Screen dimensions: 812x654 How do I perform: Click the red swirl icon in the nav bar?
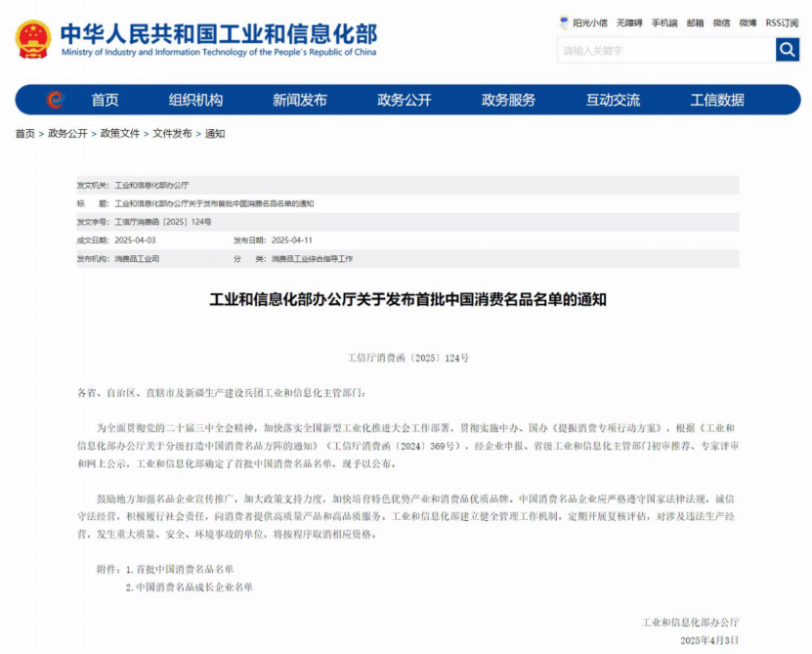point(55,100)
